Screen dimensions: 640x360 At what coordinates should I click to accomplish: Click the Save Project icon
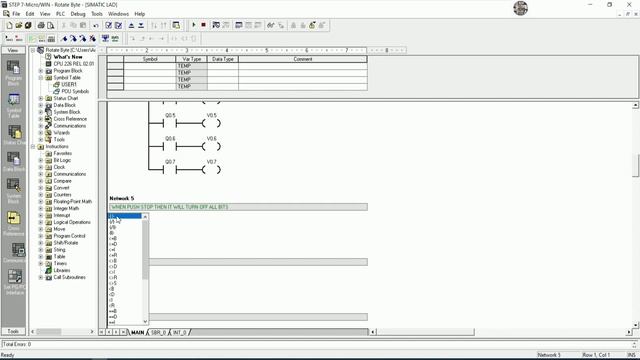point(28,25)
